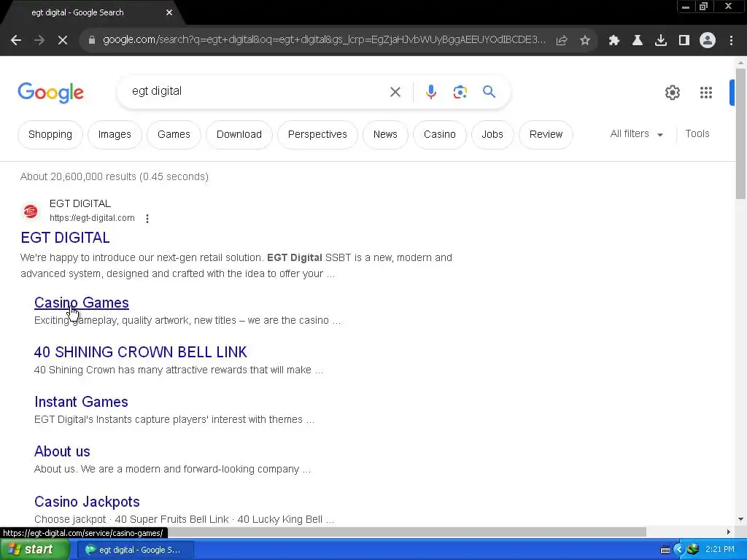Screen dimensions: 747x560
Task: Open 40 SHINING CROWN BELL LINK
Action: click(141, 352)
